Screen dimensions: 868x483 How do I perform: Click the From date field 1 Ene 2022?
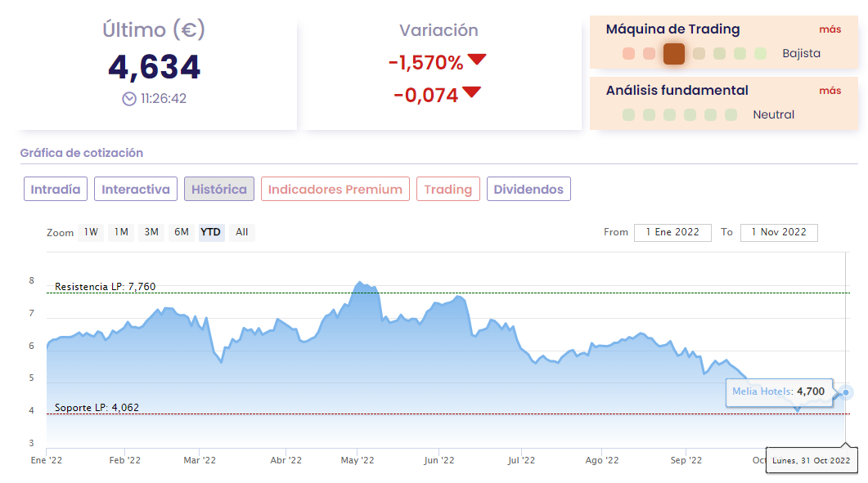click(672, 232)
